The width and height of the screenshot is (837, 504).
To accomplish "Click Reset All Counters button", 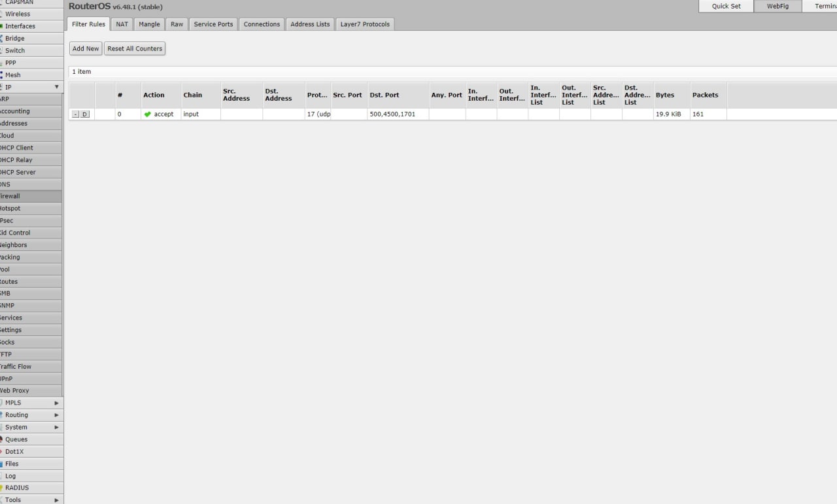I will point(135,48).
